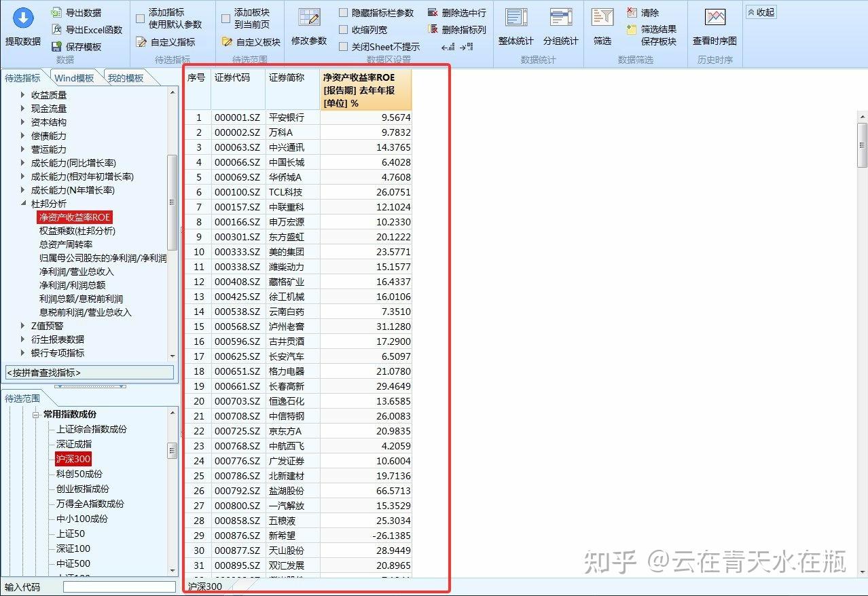868x596 pixels.
Task: Click 筛选结果保存板块 icon
Action: pos(632,30)
